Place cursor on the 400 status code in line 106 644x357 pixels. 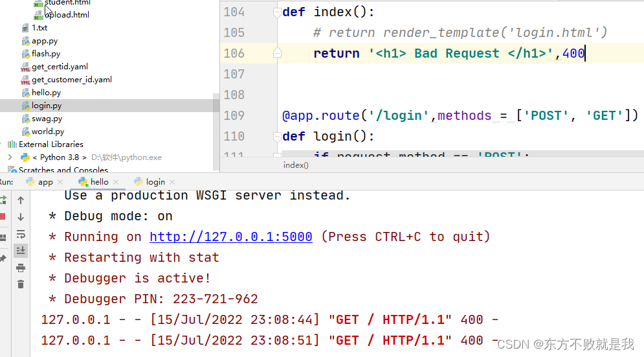click(x=573, y=54)
